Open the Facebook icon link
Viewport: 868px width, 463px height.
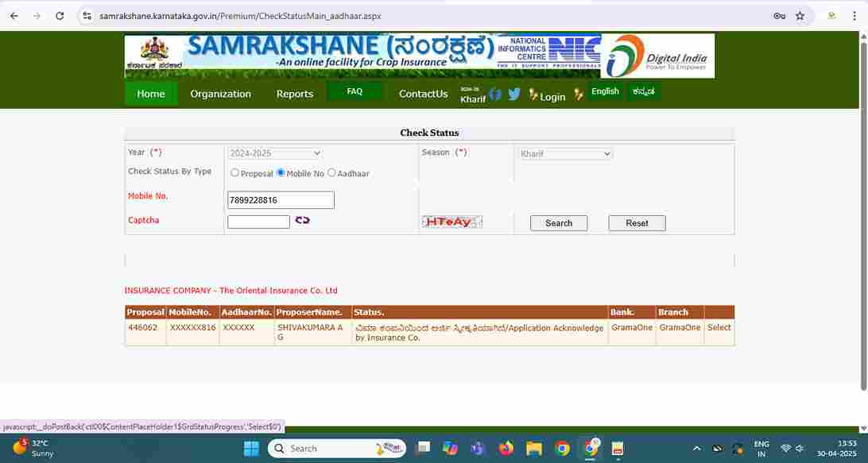click(495, 94)
